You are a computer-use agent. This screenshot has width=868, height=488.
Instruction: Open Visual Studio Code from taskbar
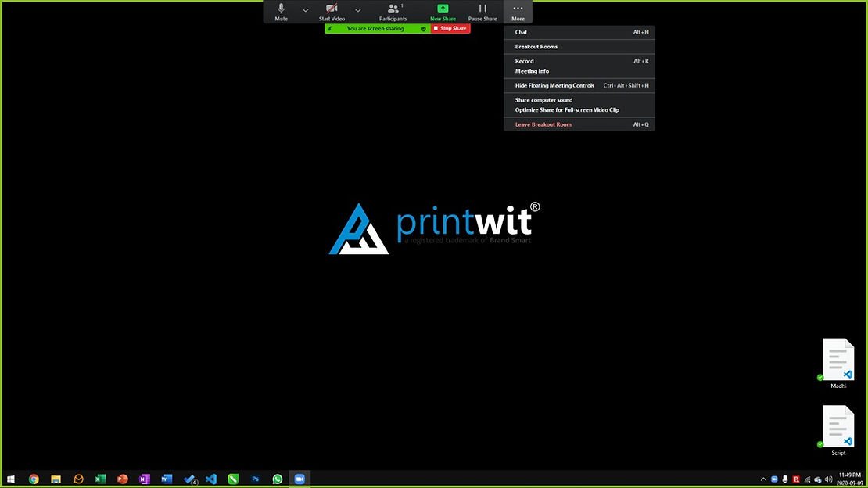(211, 479)
